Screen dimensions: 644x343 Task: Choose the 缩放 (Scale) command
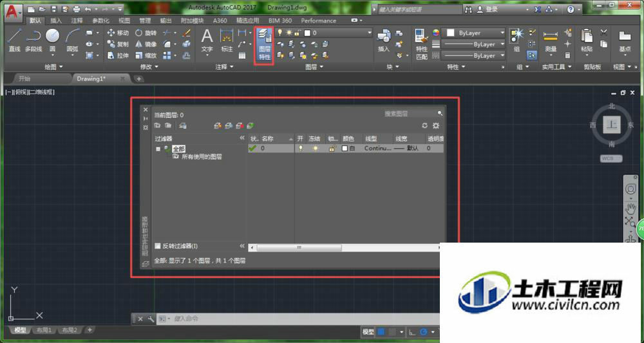146,55
